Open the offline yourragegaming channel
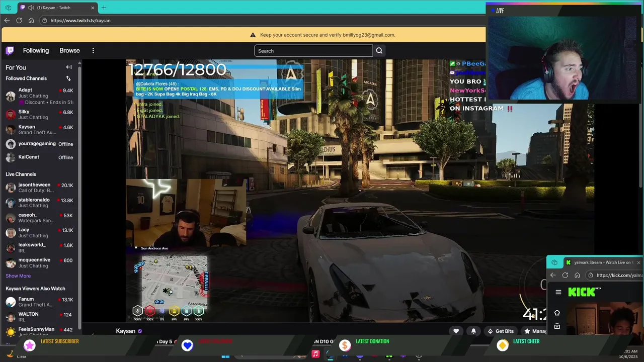The width and height of the screenshot is (644, 362). (39, 144)
